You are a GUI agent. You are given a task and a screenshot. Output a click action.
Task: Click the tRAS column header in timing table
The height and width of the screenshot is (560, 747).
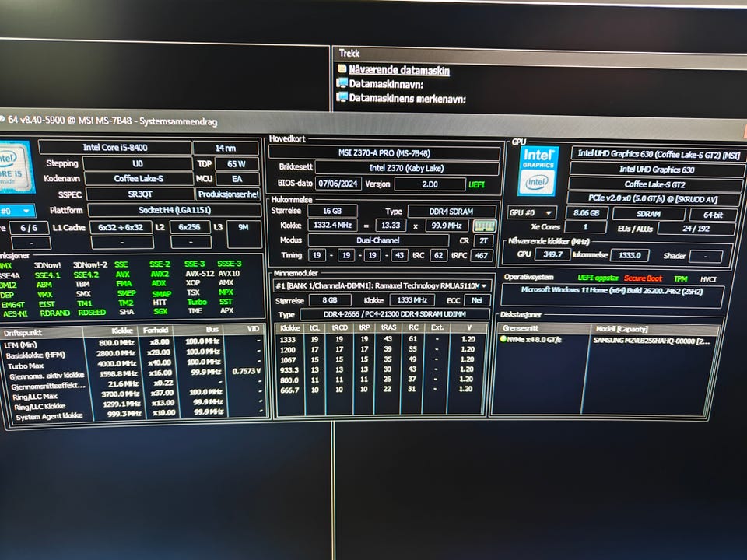[x=388, y=327]
